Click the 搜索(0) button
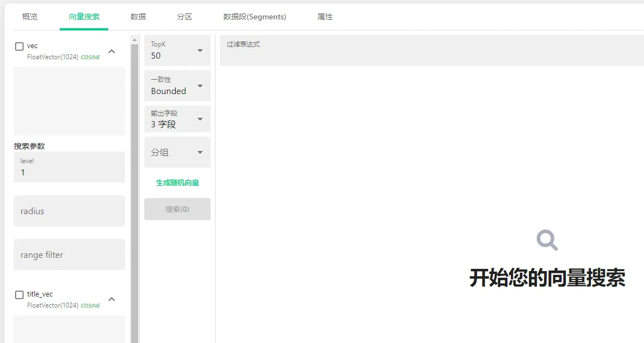Viewport: 644px width, 343px height. (x=177, y=209)
